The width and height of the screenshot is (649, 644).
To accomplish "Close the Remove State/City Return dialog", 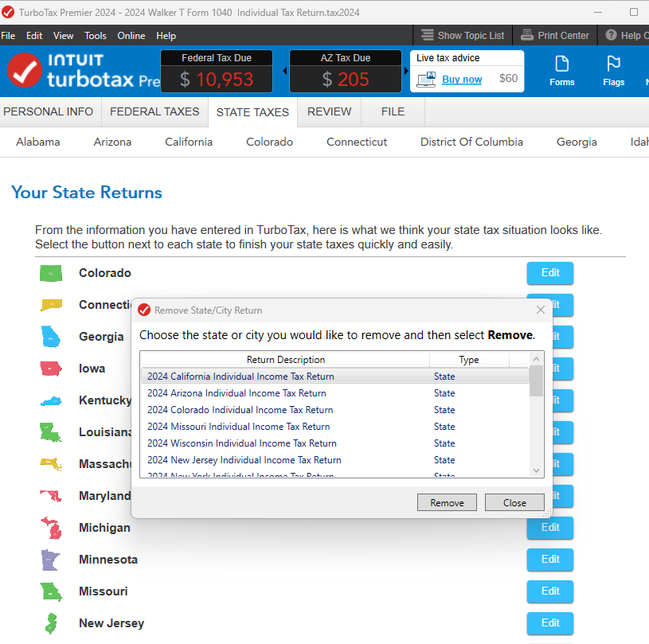I will click(540, 310).
